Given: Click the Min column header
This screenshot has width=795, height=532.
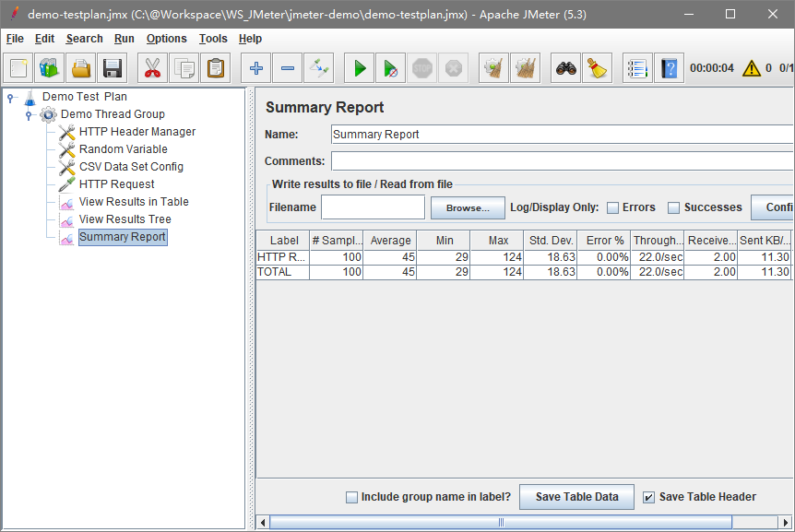Looking at the screenshot, I should click(x=445, y=240).
